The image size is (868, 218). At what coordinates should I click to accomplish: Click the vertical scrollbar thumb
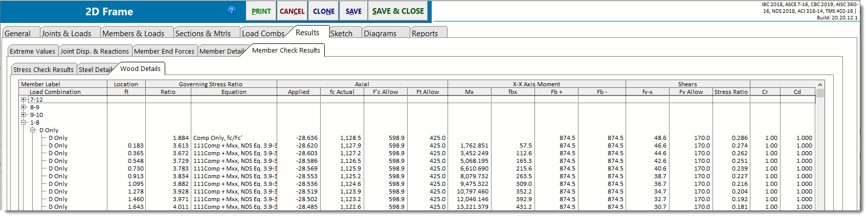[820, 93]
